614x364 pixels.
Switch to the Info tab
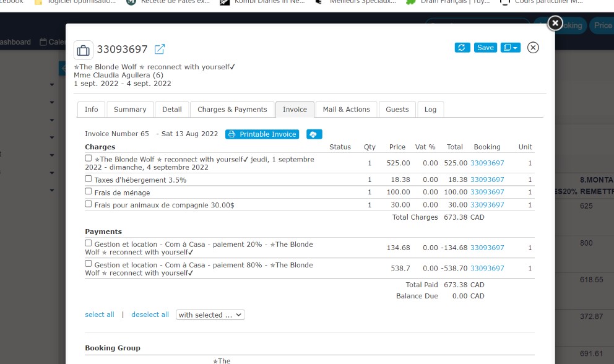click(x=91, y=110)
